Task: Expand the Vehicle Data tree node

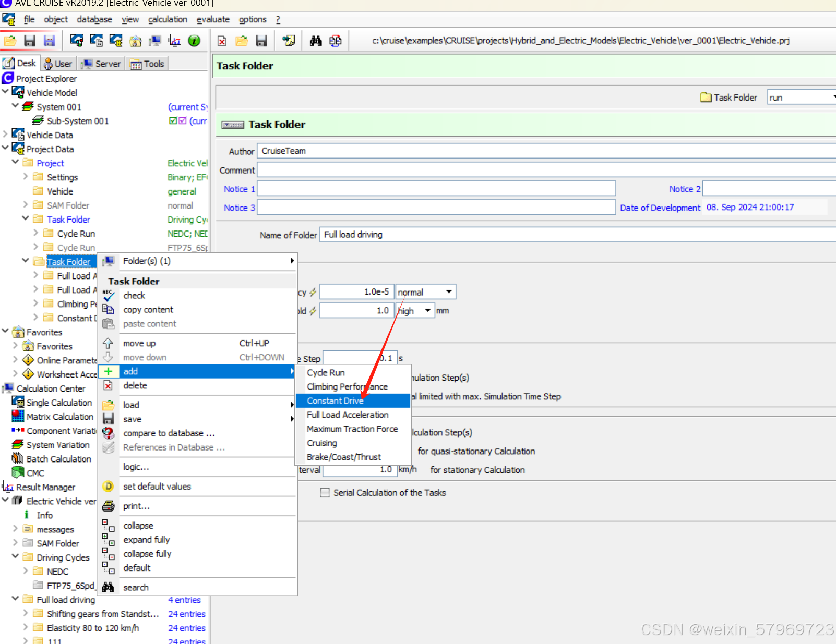Action: click(x=5, y=134)
